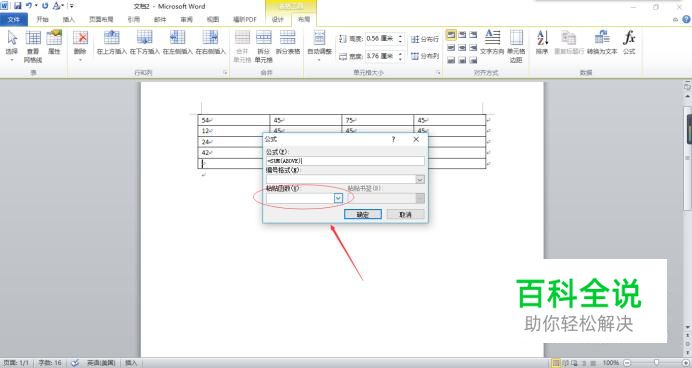The image size is (692, 368).
Task: Switch to the View (视图) tab
Action: click(213, 19)
